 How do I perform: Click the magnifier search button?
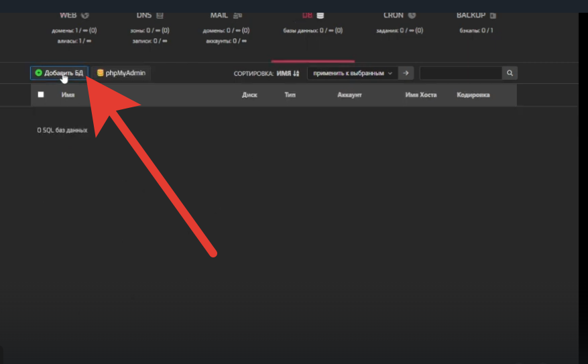coord(510,73)
